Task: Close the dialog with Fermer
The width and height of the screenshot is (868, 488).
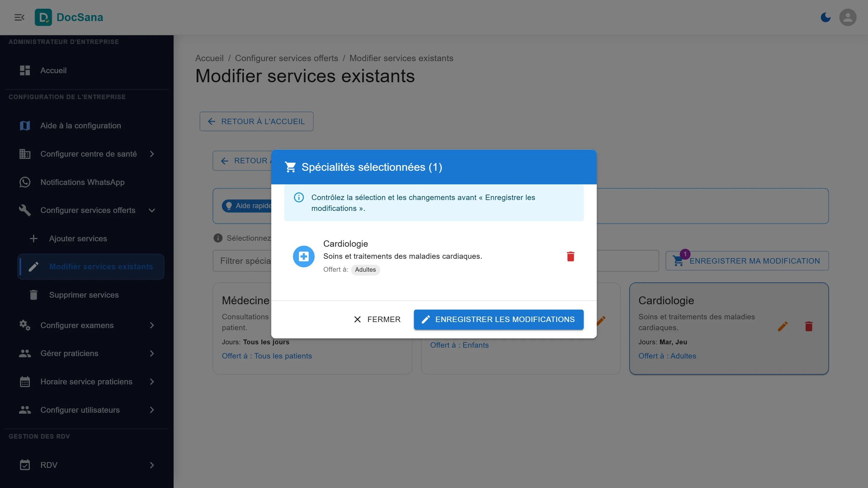Action: point(377,319)
